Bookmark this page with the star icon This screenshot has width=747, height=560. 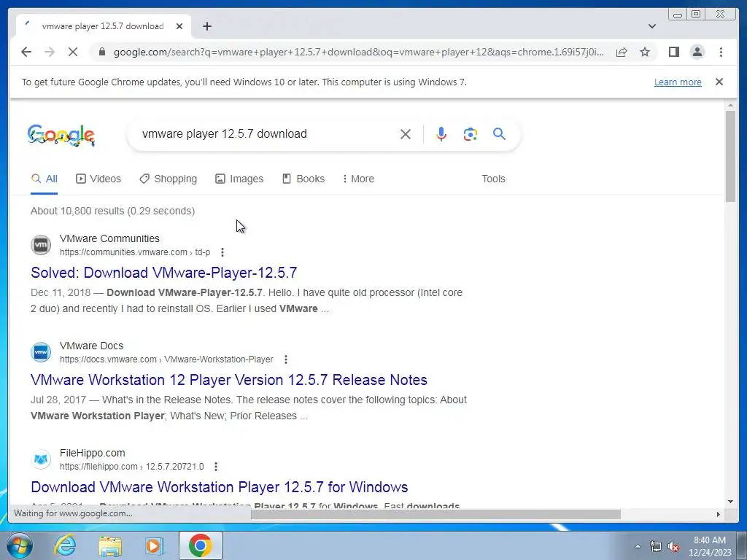[645, 52]
